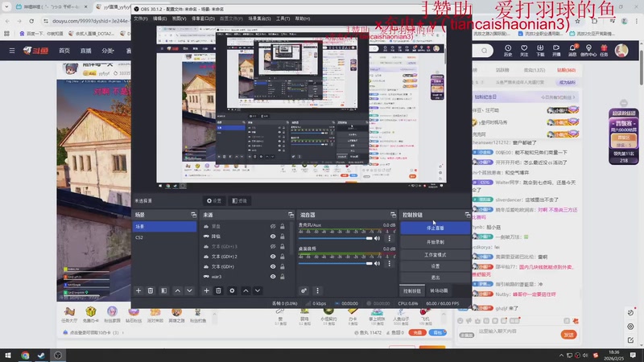Open OBS 编辑(E) menu
644x362 pixels.
pyautogui.click(x=159, y=19)
